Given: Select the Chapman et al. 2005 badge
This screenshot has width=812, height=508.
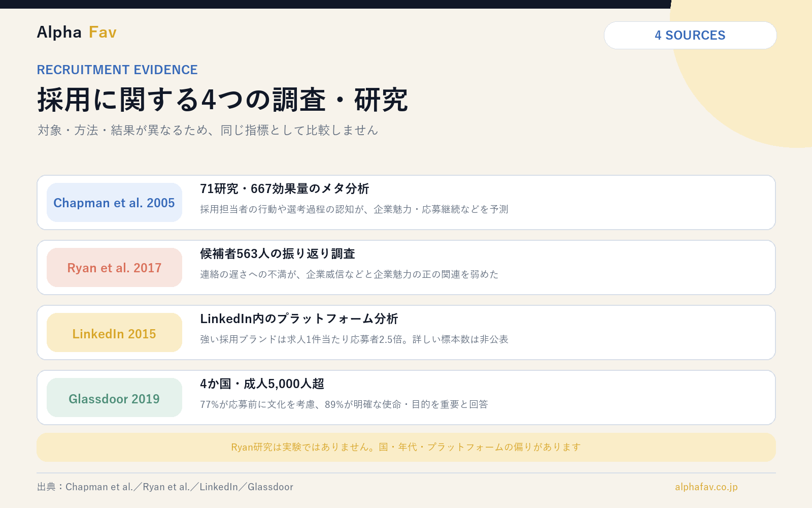Looking at the screenshot, I should 114,203.
